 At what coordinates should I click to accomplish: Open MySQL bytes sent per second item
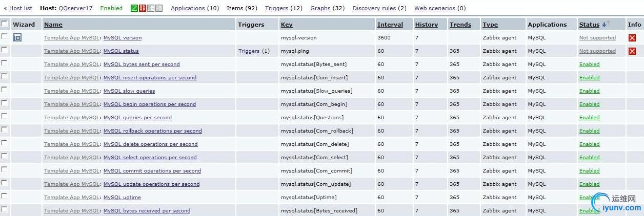click(x=142, y=64)
